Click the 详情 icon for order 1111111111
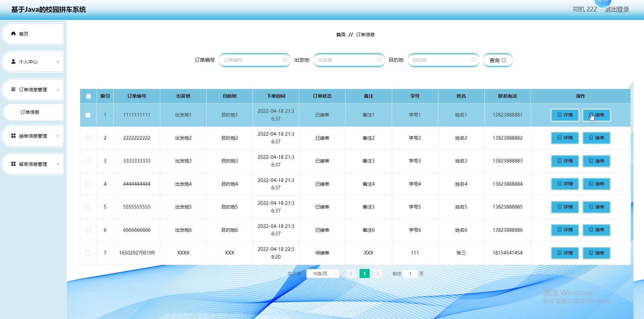Screen dimensions: 644x319 coord(559,115)
